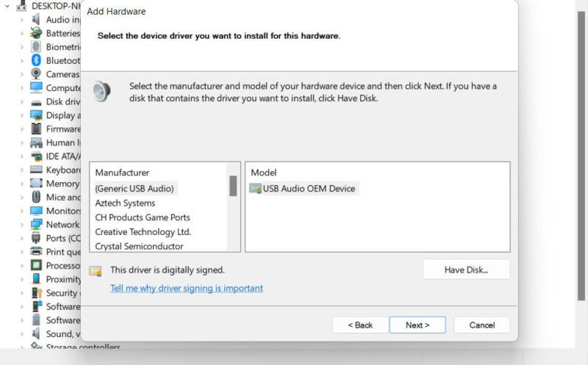
Task: Click the Batteries category icon
Action: pyautogui.click(x=36, y=33)
